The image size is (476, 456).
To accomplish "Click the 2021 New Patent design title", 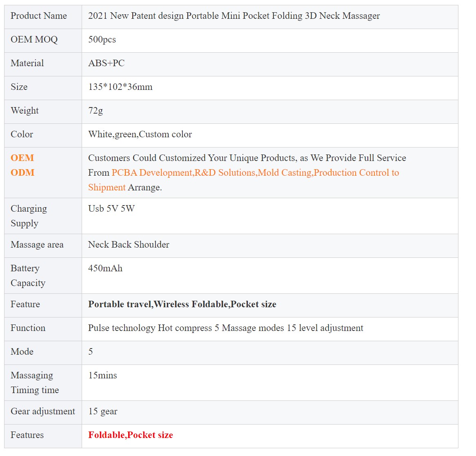I will tap(234, 16).
